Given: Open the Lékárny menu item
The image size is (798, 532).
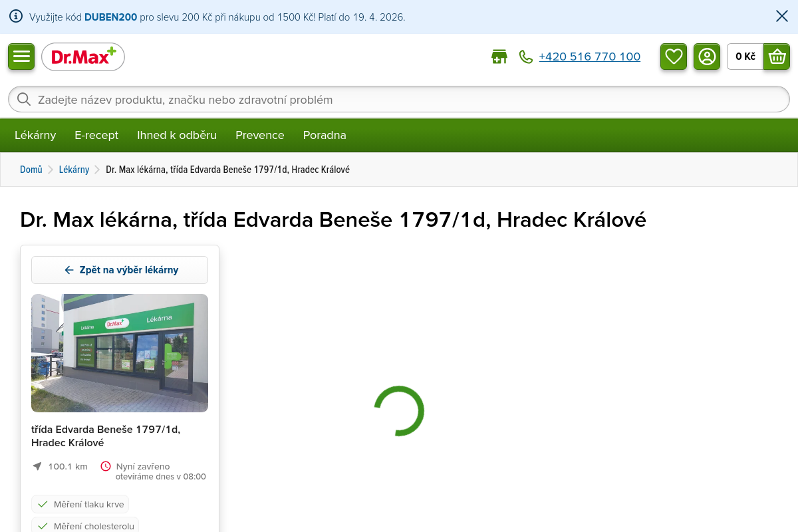Looking at the screenshot, I should (35, 135).
